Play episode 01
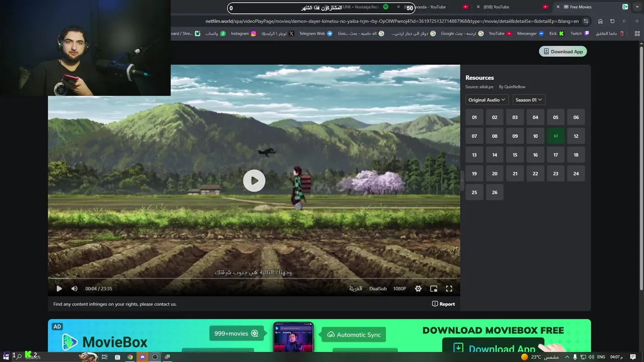This screenshot has height=362, width=644. (474, 117)
